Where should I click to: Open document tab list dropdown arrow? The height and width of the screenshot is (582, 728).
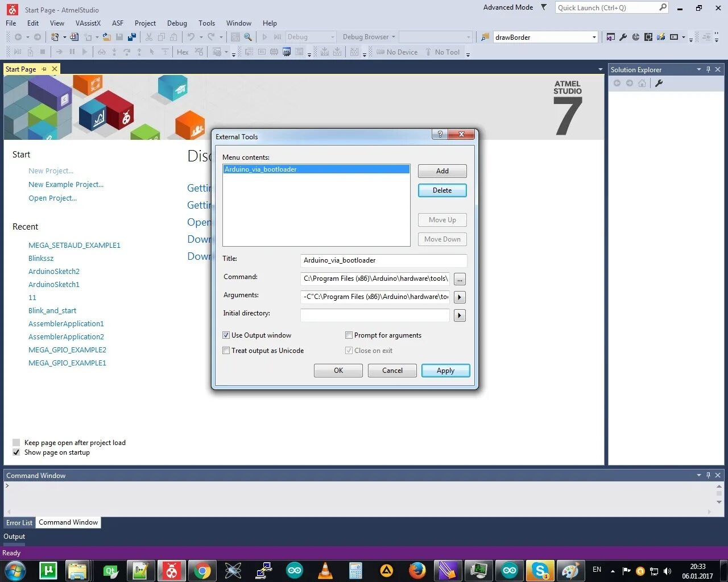pos(600,69)
